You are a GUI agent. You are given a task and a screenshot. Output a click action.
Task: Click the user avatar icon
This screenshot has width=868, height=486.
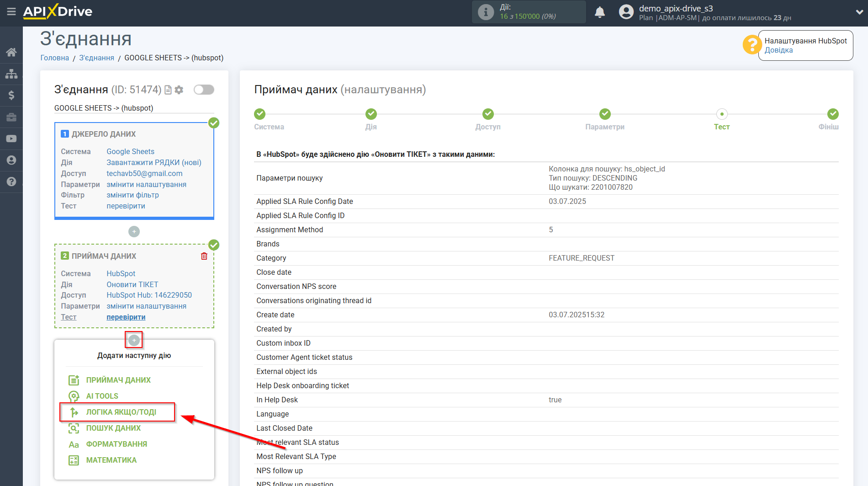click(626, 12)
